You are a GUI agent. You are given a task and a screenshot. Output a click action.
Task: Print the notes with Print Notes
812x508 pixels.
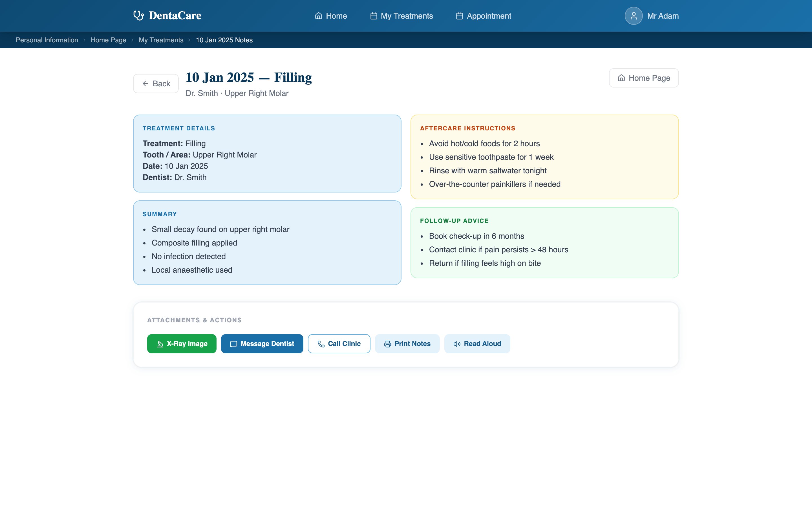click(x=407, y=344)
